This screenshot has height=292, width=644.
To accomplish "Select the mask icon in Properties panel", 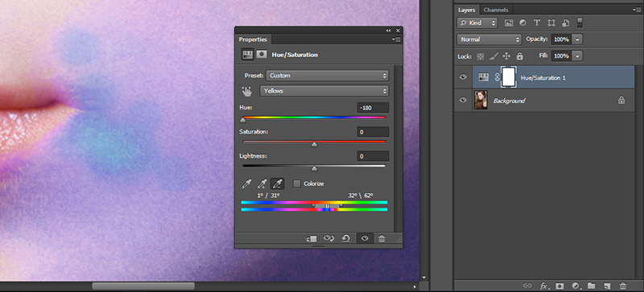I will coord(262,55).
